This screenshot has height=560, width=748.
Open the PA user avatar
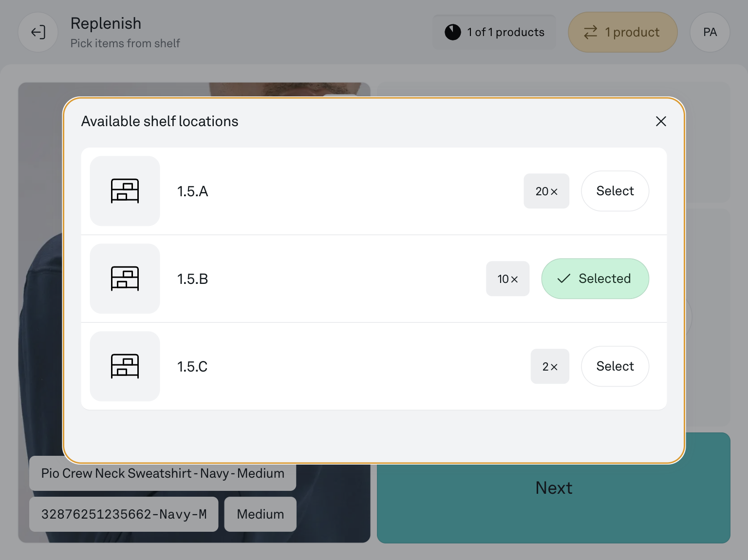(710, 32)
